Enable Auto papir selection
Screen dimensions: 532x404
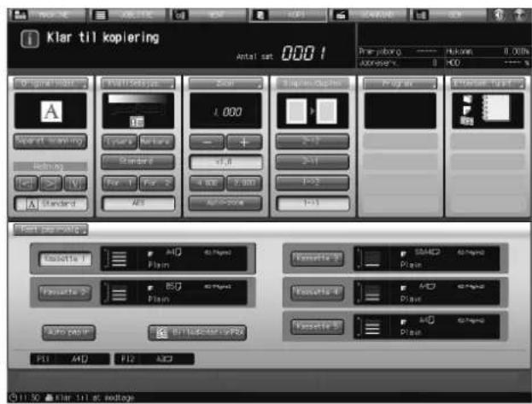[x=69, y=333]
